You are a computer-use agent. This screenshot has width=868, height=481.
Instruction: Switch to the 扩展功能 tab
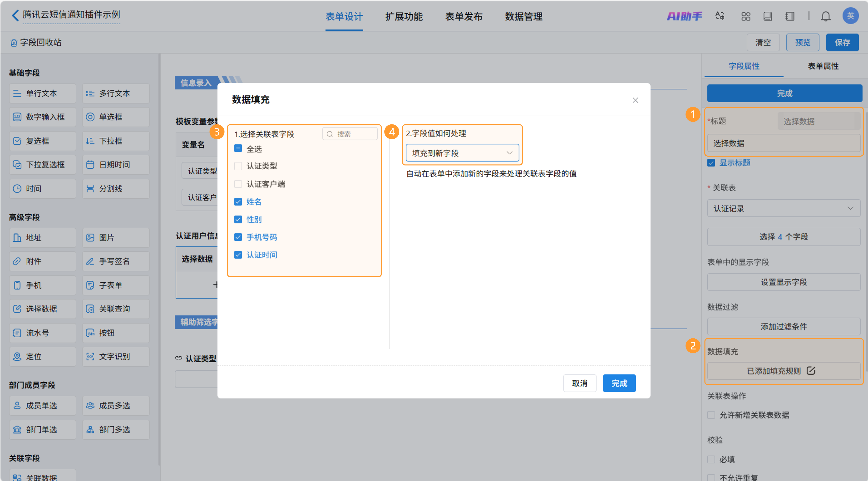[x=404, y=17]
